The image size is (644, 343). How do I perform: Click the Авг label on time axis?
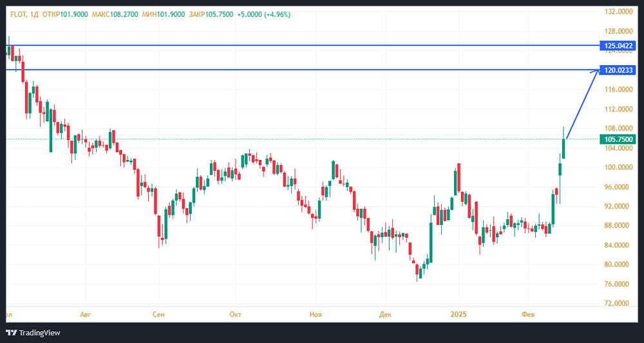pyautogui.click(x=85, y=314)
